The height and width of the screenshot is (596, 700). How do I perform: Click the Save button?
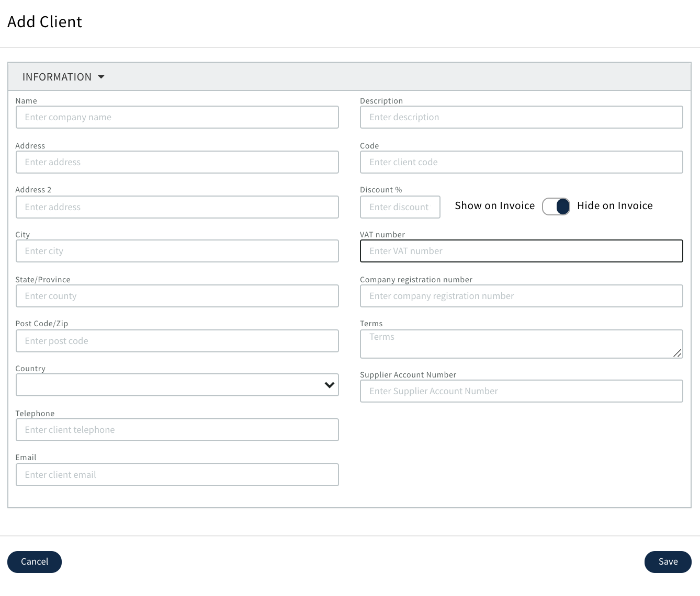pyautogui.click(x=668, y=562)
